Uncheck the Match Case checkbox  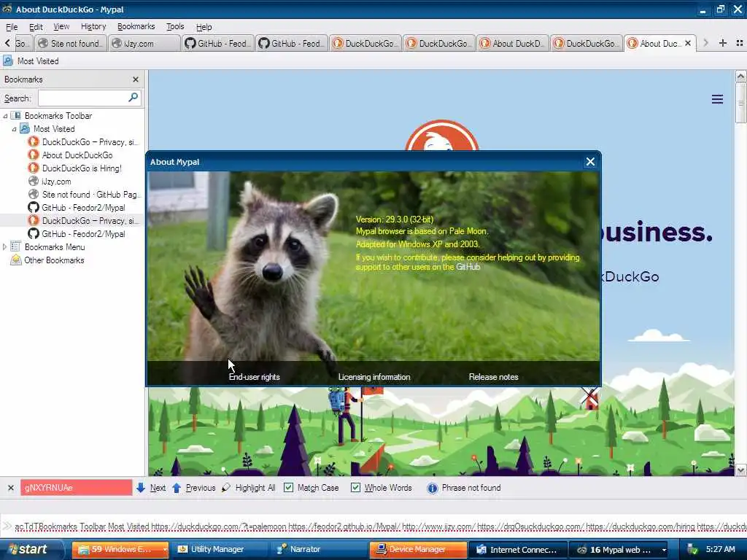click(x=288, y=488)
